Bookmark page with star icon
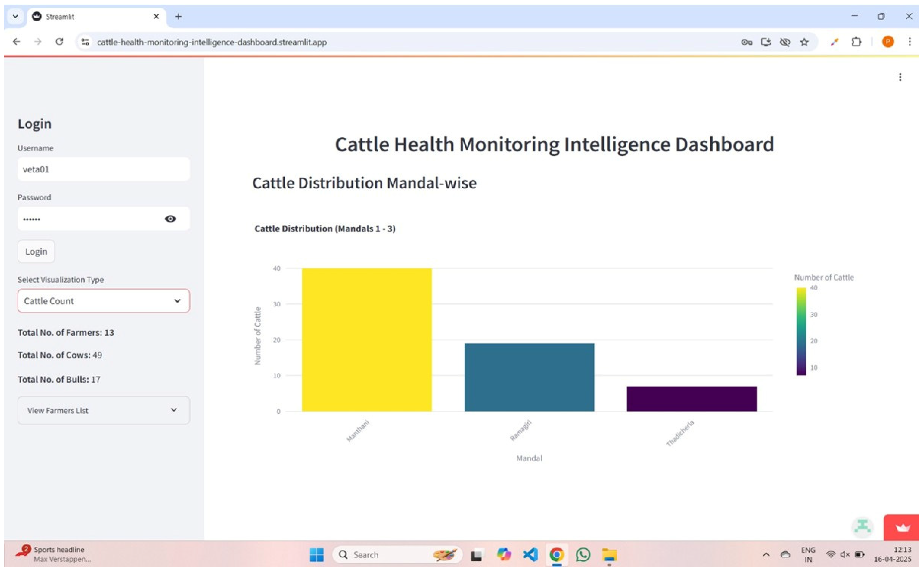924x571 pixels. (x=804, y=42)
